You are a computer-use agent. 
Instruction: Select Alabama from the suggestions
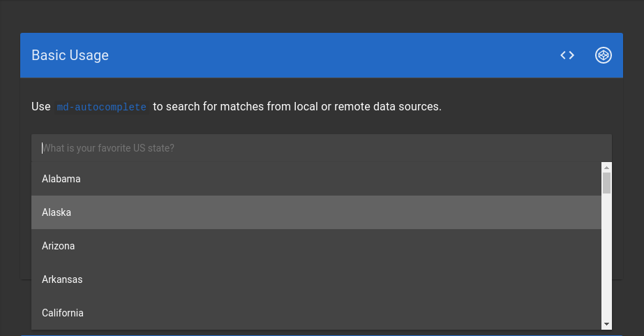[x=316, y=179]
